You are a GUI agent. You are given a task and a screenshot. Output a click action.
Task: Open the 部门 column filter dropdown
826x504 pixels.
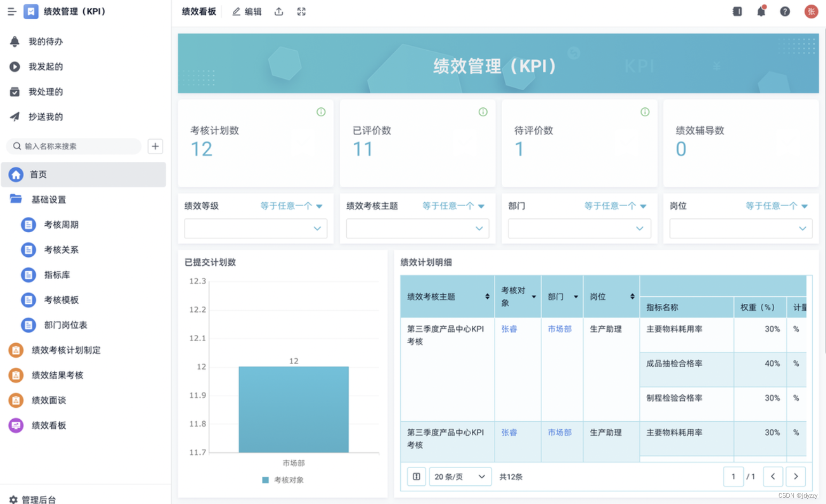575,296
